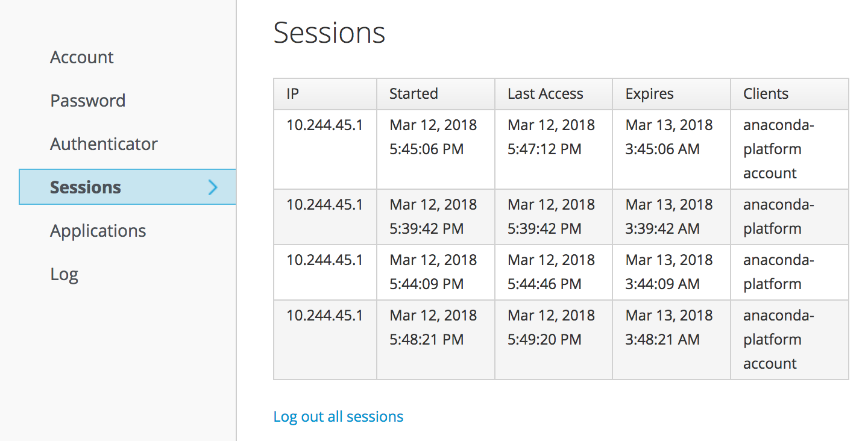Click the Sessions page heading
868x441 pixels.
coord(329,33)
